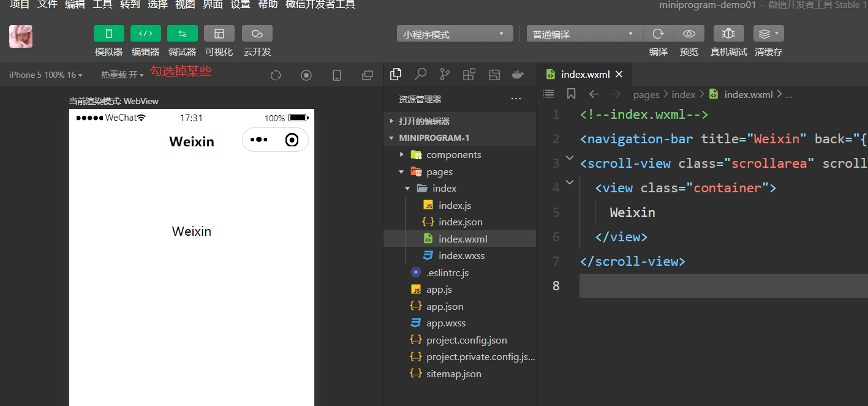Open the 设置 menu
Viewport: 868px width, 406px height.
click(240, 5)
